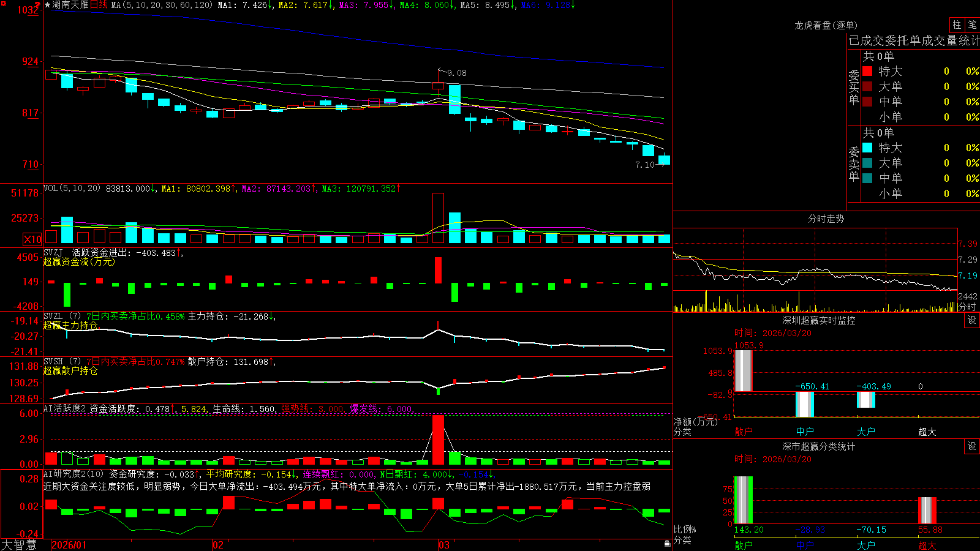Screen dimensions: 980x551
Task: Click the teal 中单 sell-order swatch
Action: (867, 178)
